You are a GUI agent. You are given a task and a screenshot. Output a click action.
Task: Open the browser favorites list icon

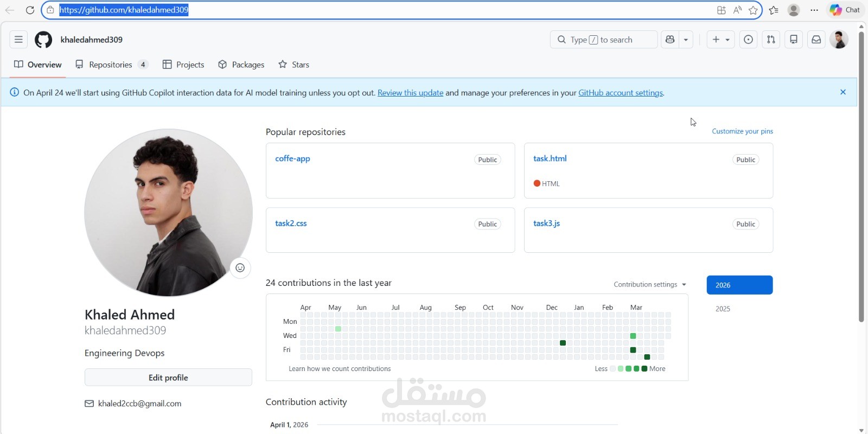pos(774,10)
